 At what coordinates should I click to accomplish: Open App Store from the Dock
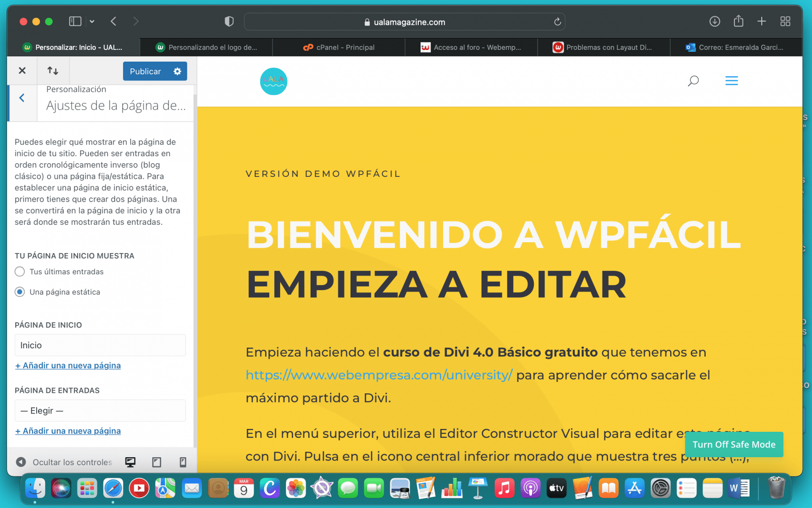point(634,488)
